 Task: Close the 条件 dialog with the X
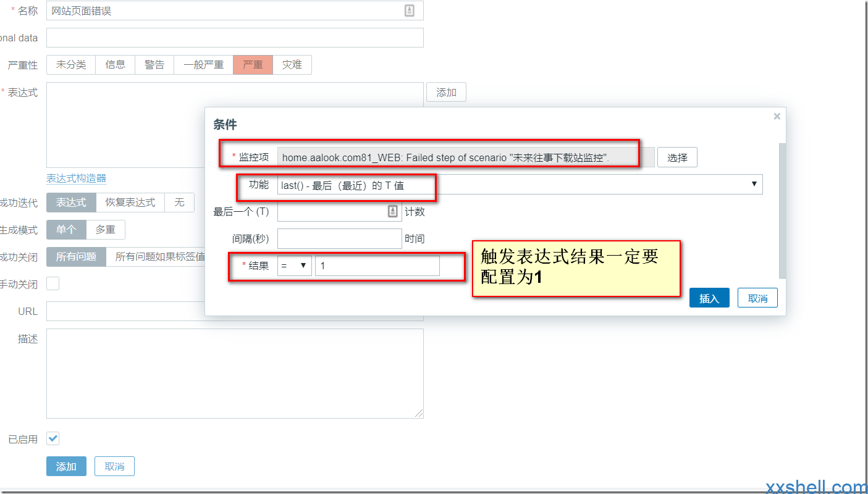tap(777, 116)
